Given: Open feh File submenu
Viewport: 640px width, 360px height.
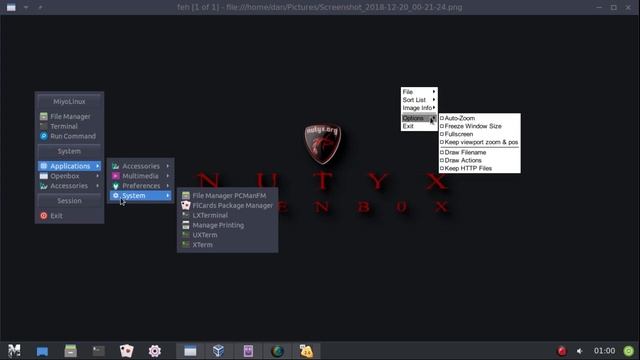Looking at the screenshot, I should (x=419, y=92).
